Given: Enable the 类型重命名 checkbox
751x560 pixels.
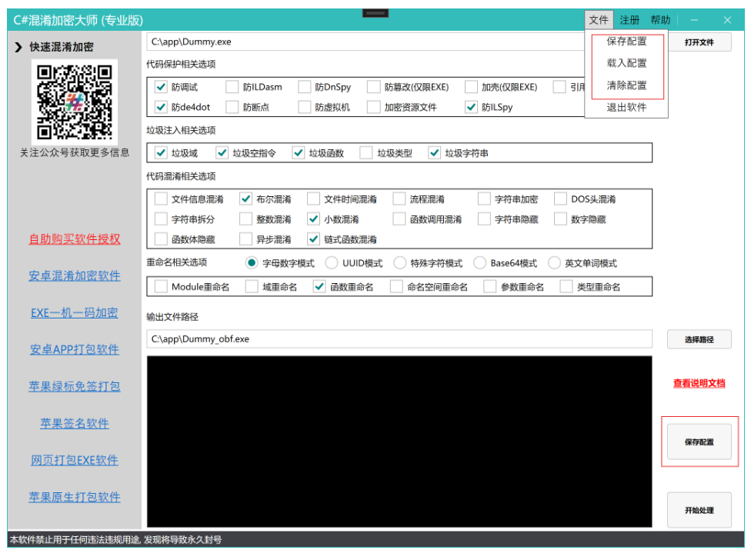Looking at the screenshot, I should pyautogui.click(x=566, y=287).
